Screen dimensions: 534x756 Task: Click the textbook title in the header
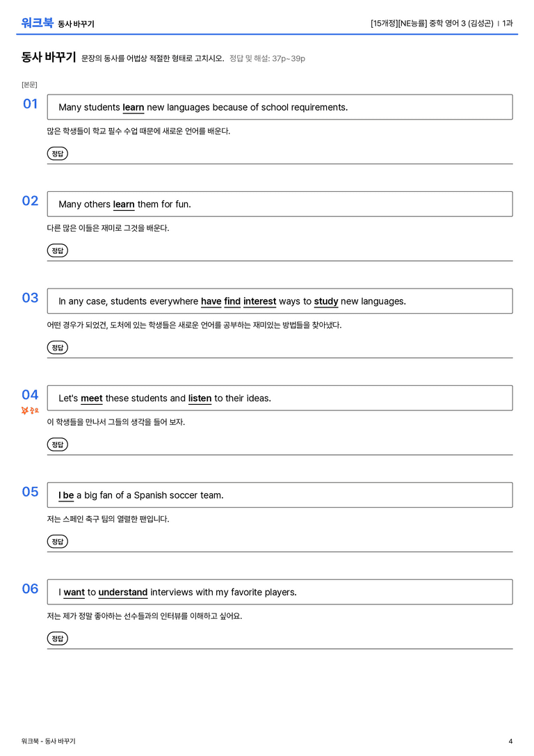pos(432,23)
